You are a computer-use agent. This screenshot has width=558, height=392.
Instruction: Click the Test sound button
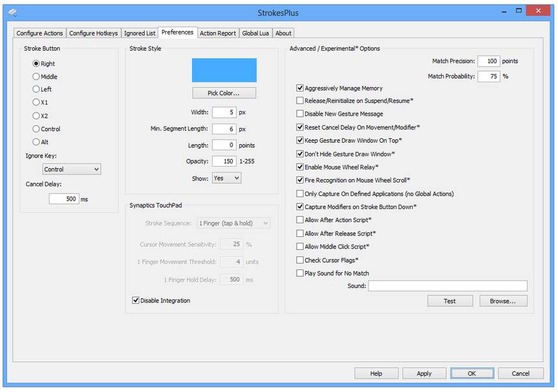pyautogui.click(x=450, y=301)
